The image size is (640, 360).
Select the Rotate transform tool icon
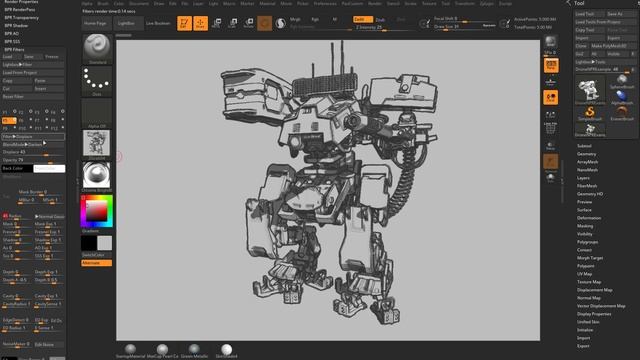point(249,23)
